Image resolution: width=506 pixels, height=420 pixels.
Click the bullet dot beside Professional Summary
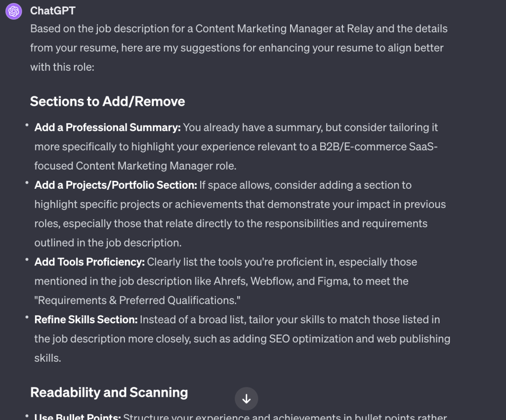pyautogui.click(x=27, y=126)
